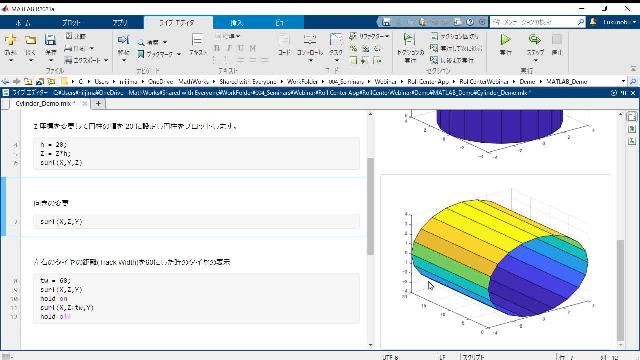Screen dimensions: 640x360
Task: Click the Bookmark (ブックマーク) icon
Action: (141, 54)
